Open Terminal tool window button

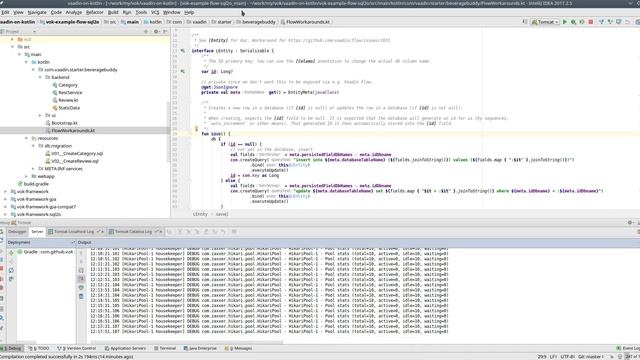point(165,348)
